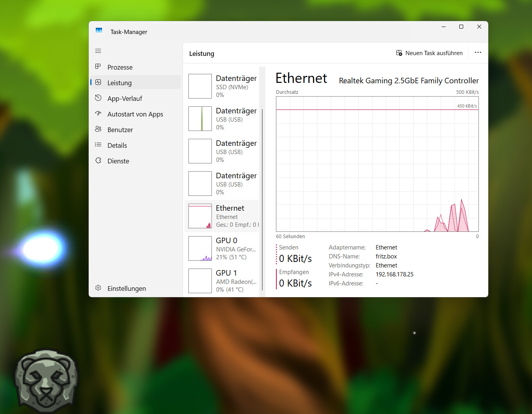Switch to the Benutzer page
Screen dimensions: 532x414
136,130
